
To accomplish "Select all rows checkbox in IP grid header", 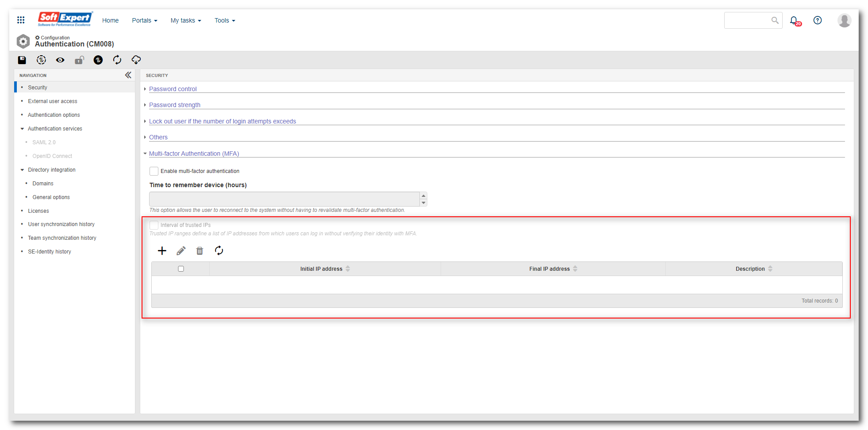I will click(181, 269).
